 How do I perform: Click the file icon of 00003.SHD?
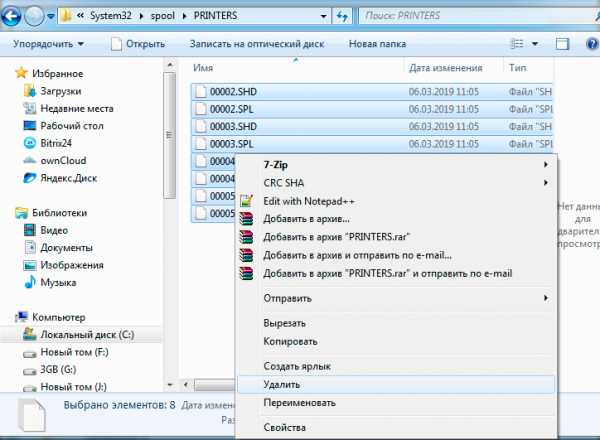click(201, 127)
